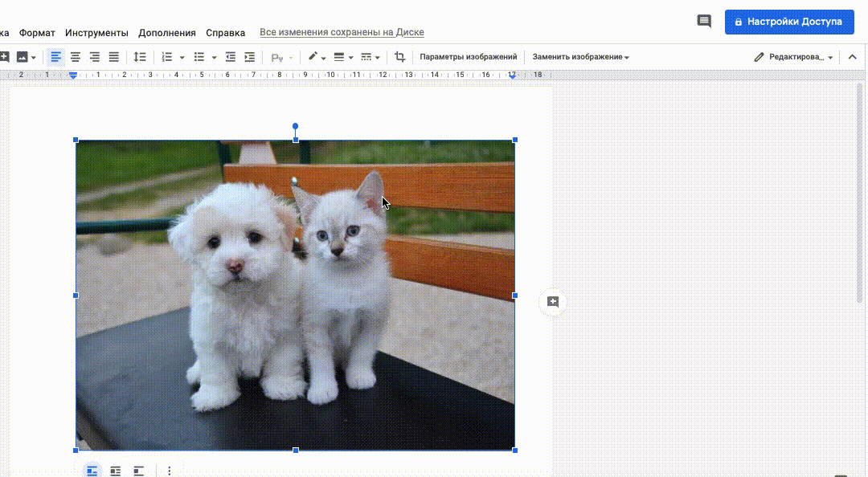Expand bulleted list style arrow
Screen dimensions: 868x477
[214, 58]
